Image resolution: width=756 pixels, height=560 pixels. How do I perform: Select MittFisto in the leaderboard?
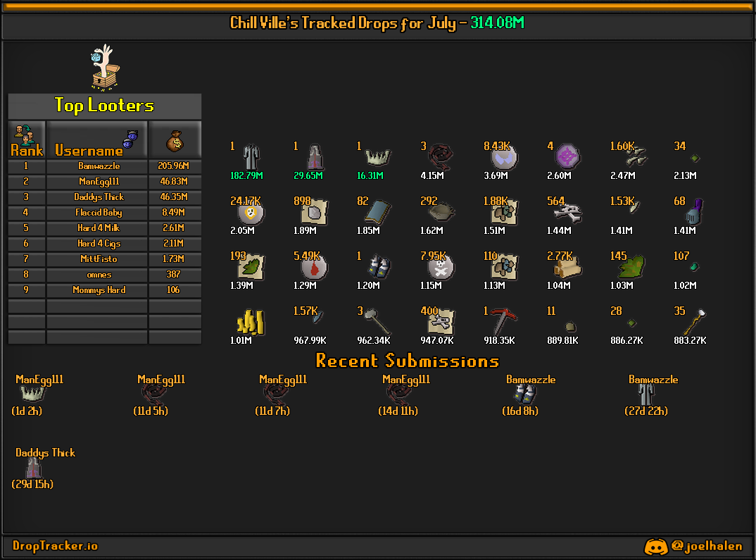pyautogui.click(x=99, y=259)
